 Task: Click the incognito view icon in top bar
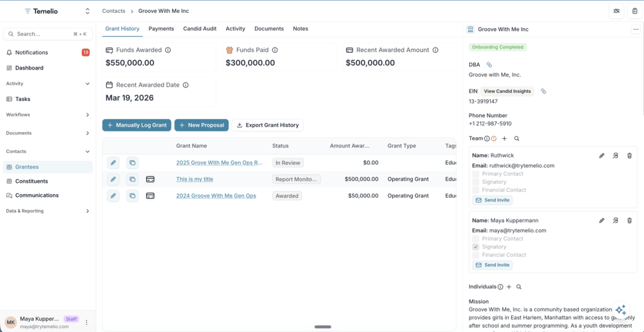[616, 11]
